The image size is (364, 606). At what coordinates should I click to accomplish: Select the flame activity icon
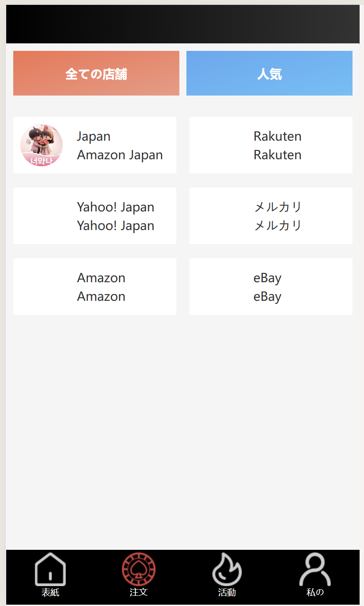pos(227,570)
